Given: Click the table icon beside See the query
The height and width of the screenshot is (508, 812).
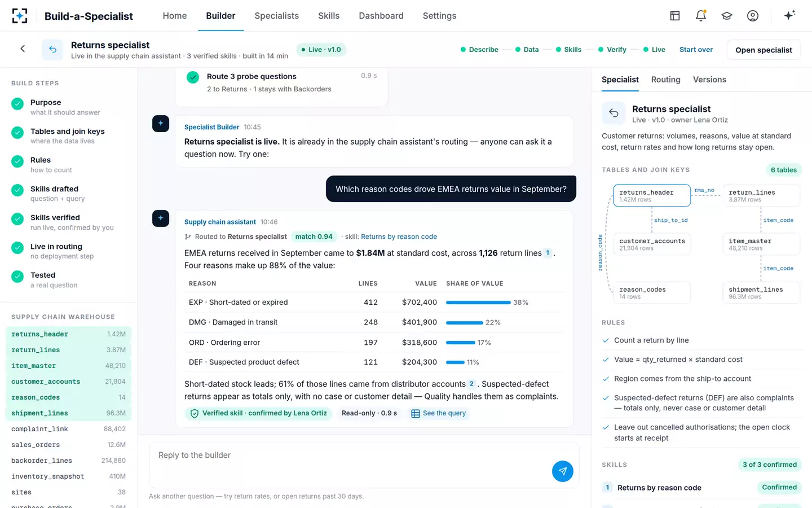Looking at the screenshot, I should (416, 414).
